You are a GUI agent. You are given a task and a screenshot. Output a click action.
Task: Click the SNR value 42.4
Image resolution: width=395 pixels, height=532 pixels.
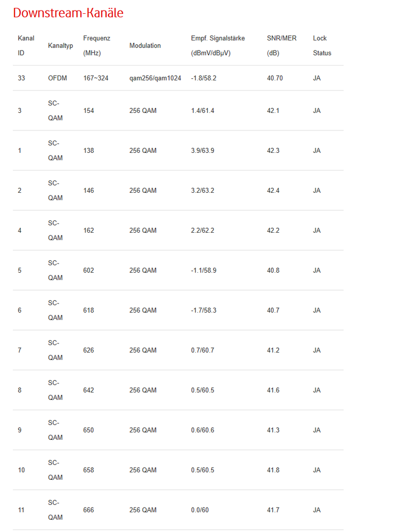pos(273,191)
